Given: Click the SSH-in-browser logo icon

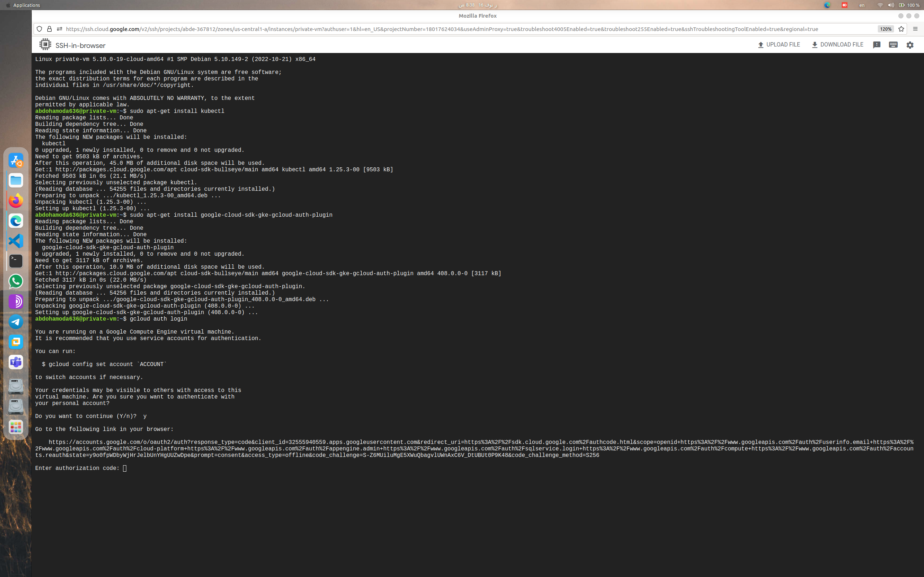Looking at the screenshot, I should tap(45, 44).
